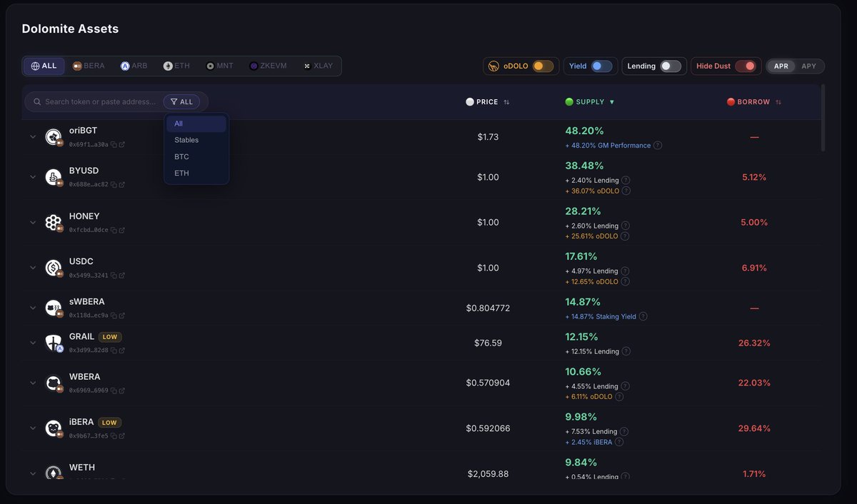Open iBERA address external link icon
Screen dimensions: 857x504
122,435
